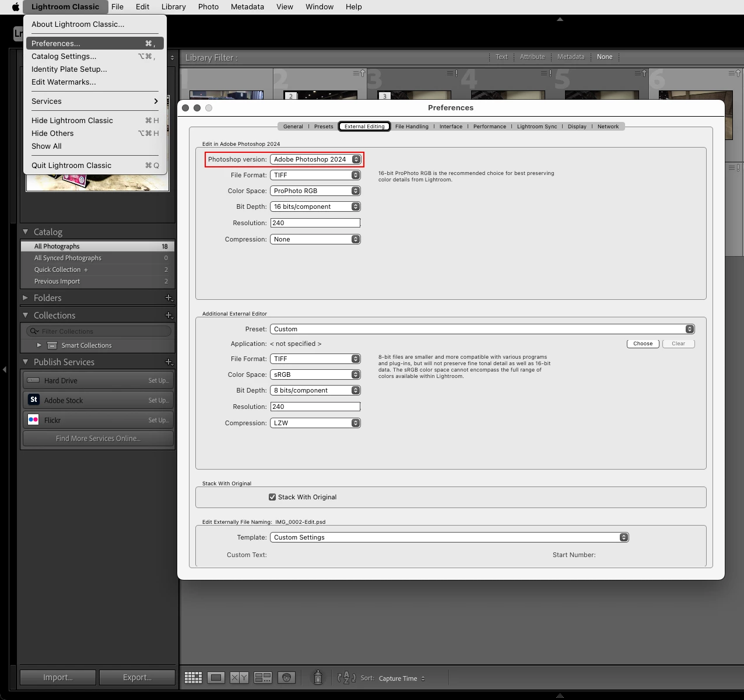Click Choose application button
The image size is (744, 700).
(x=643, y=344)
